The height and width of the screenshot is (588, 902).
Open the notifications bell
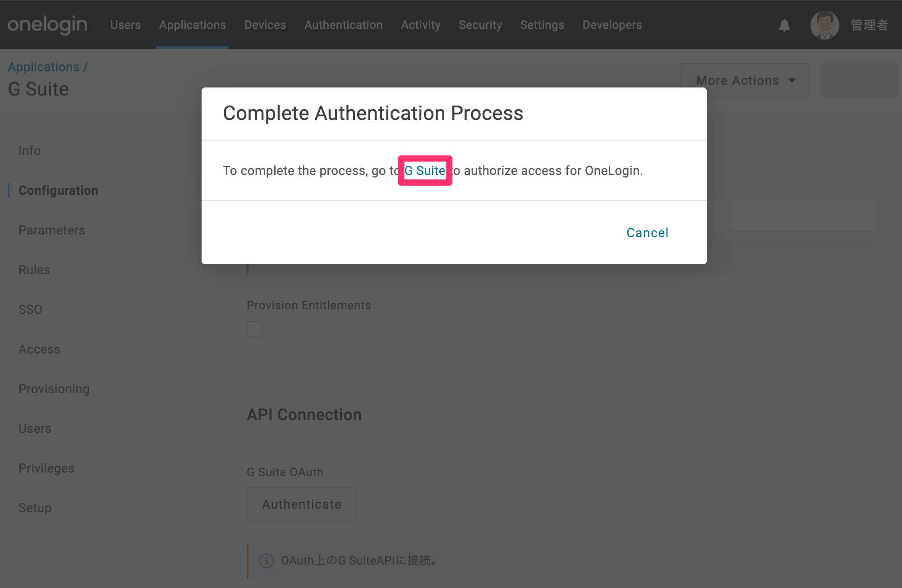pos(784,25)
